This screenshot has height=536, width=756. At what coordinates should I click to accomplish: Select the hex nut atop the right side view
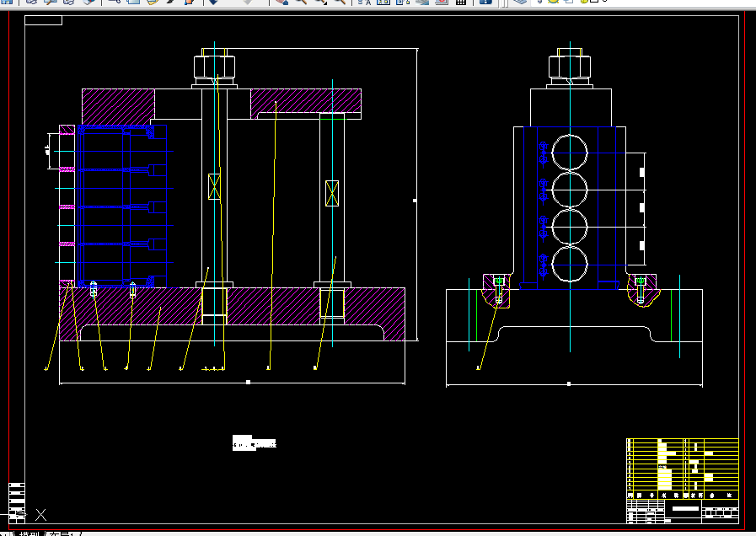click(x=570, y=67)
